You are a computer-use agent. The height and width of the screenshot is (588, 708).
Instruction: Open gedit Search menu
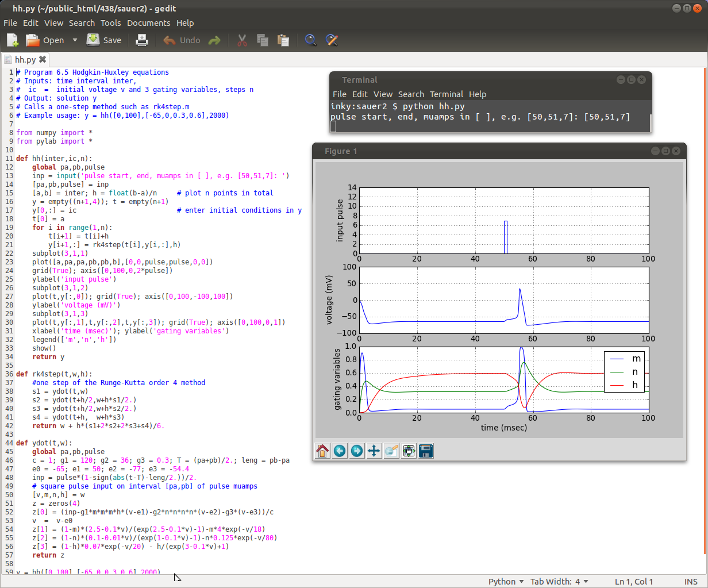click(x=82, y=23)
